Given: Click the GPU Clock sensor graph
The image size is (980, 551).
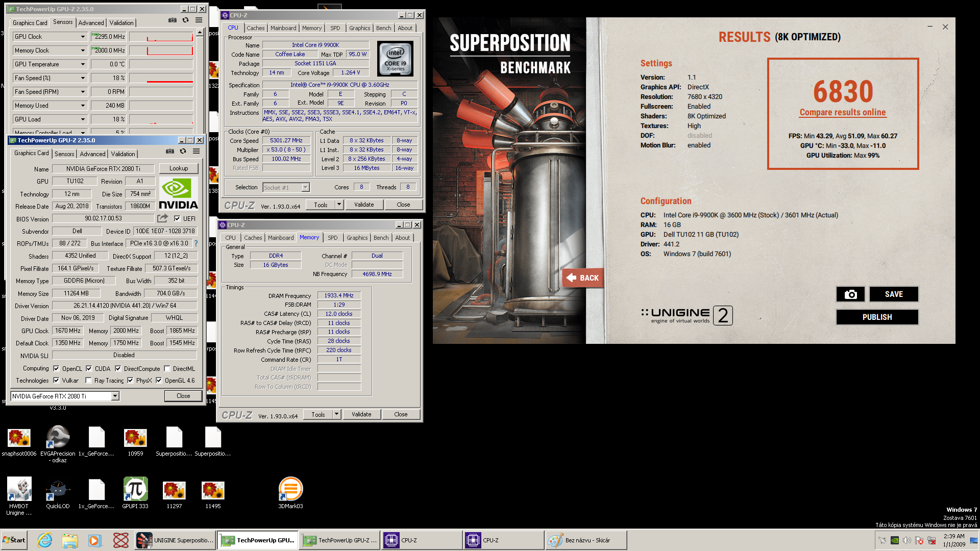Looking at the screenshot, I should pos(161,37).
